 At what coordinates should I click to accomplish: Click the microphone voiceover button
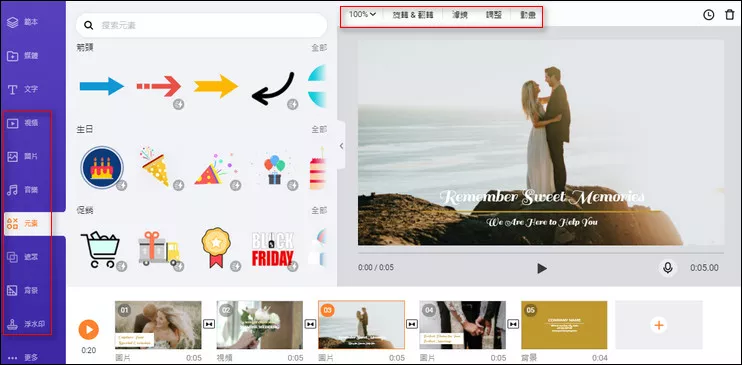point(668,268)
